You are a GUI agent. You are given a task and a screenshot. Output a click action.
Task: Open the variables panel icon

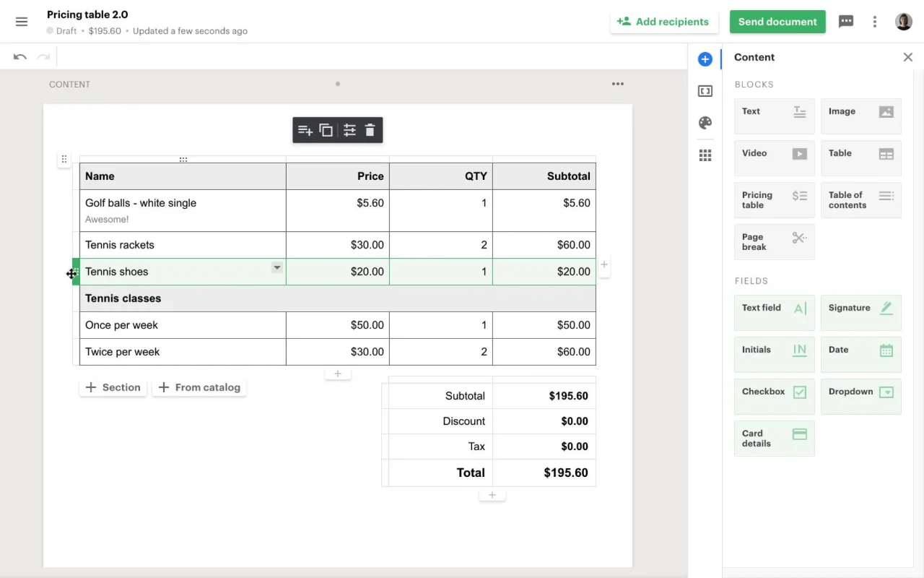tap(705, 91)
